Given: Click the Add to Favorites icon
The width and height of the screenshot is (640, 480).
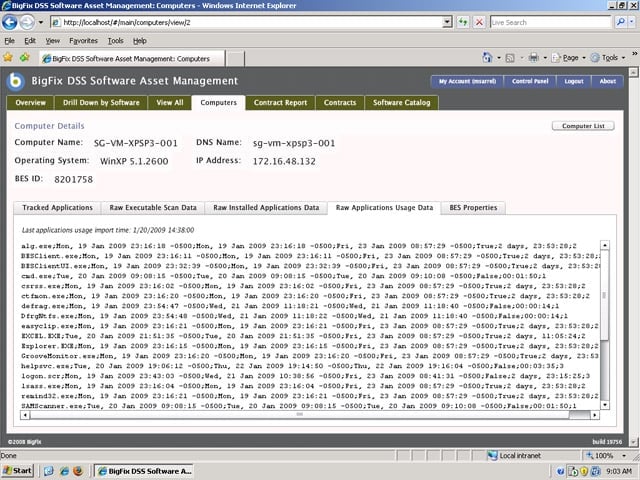Looking at the screenshot, I should point(25,58).
